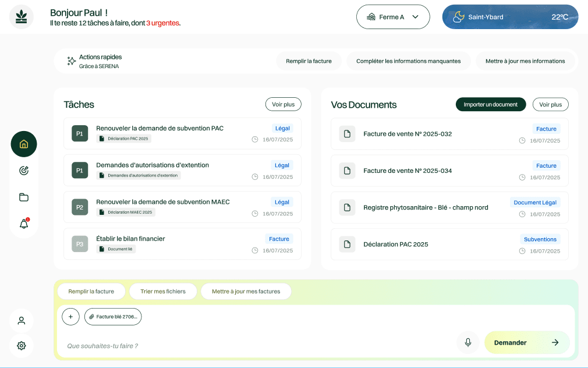Screen dimensions: 588x368
Task: Click the plus attach button
Action: (70, 317)
